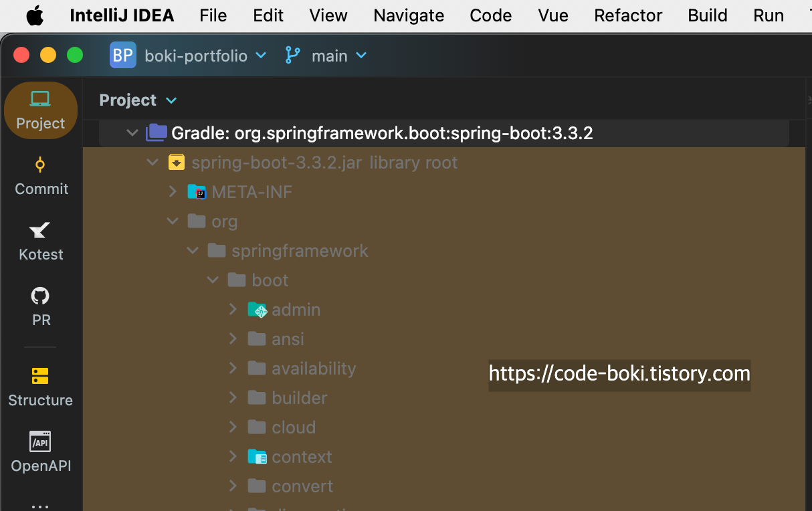The height and width of the screenshot is (511, 812).
Task: Click the context package folder icon
Action: click(x=258, y=457)
